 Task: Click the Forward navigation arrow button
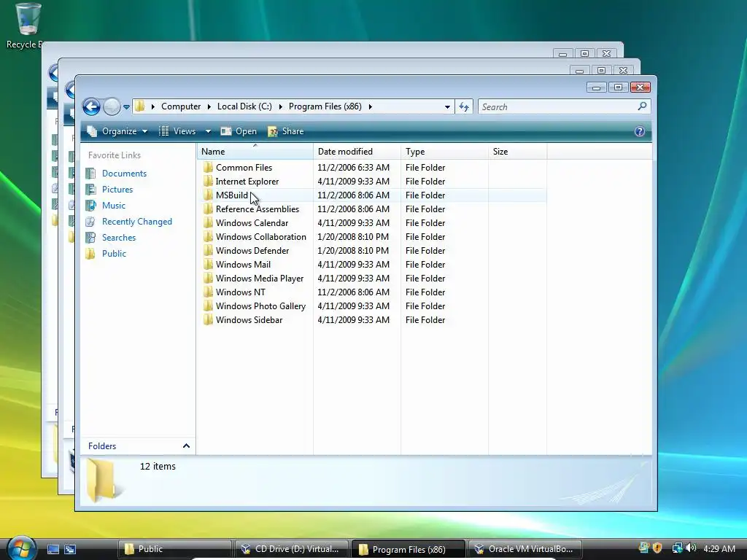[112, 106]
